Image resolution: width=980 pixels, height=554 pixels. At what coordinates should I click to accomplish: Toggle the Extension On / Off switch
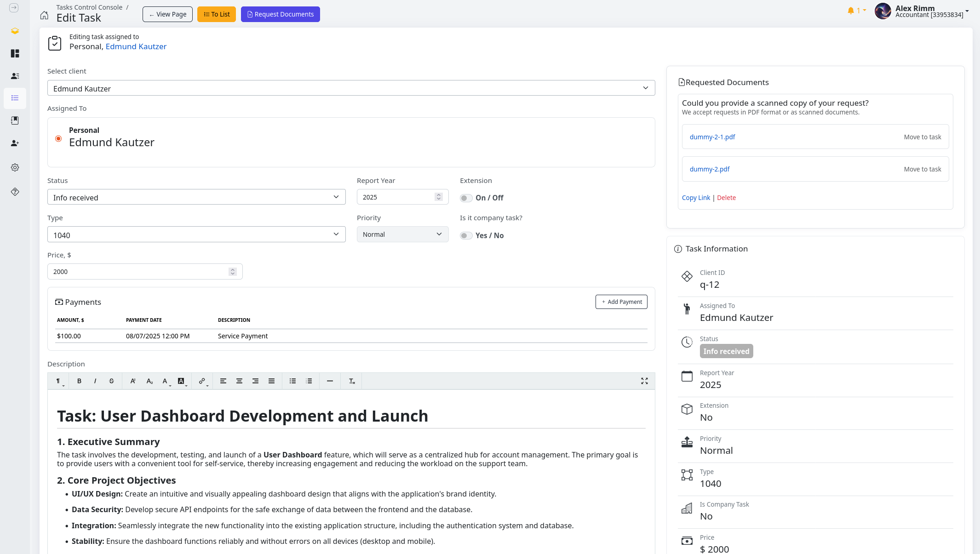[x=466, y=198]
